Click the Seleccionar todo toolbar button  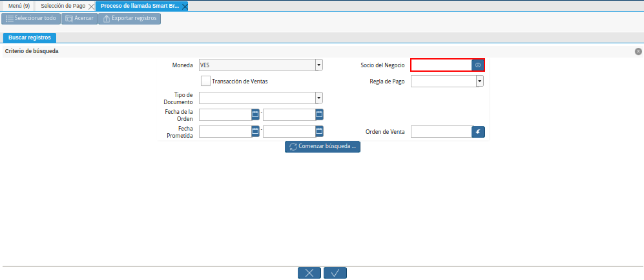click(x=31, y=19)
